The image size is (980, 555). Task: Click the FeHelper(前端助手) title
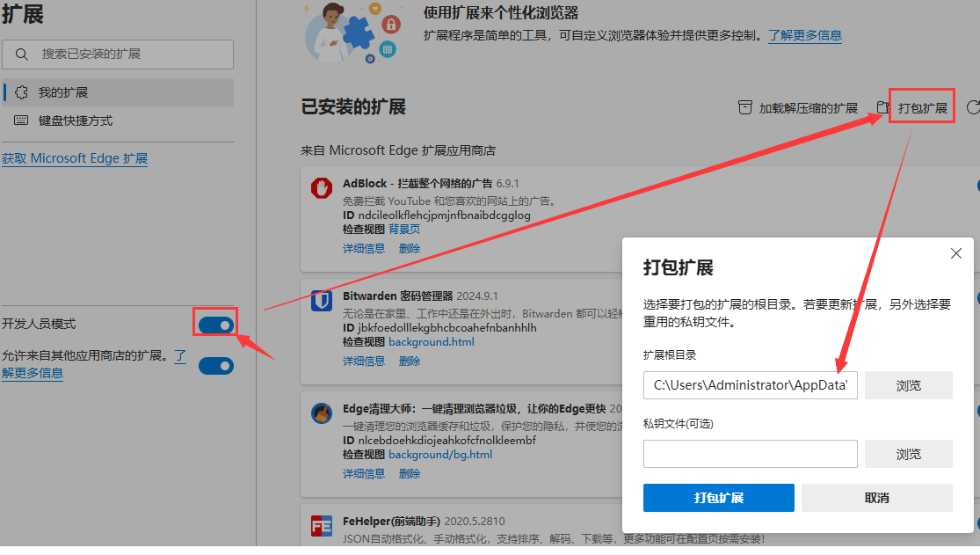coord(393,522)
